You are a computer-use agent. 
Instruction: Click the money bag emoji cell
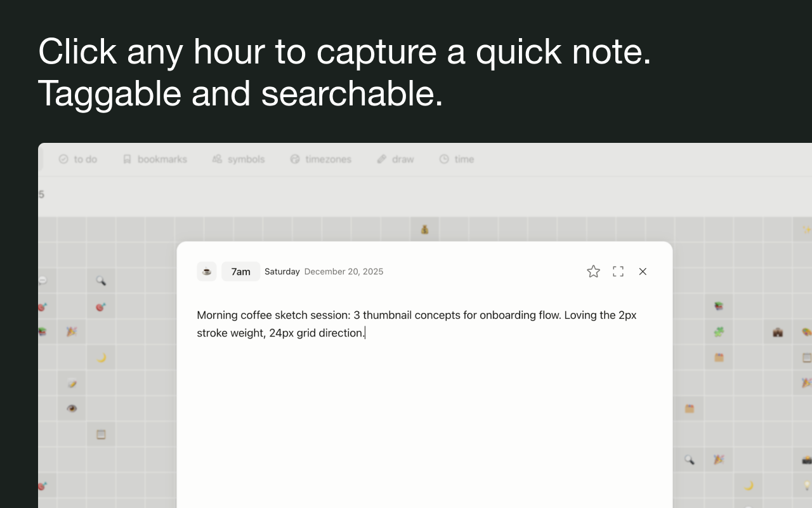click(x=424, y=229)
